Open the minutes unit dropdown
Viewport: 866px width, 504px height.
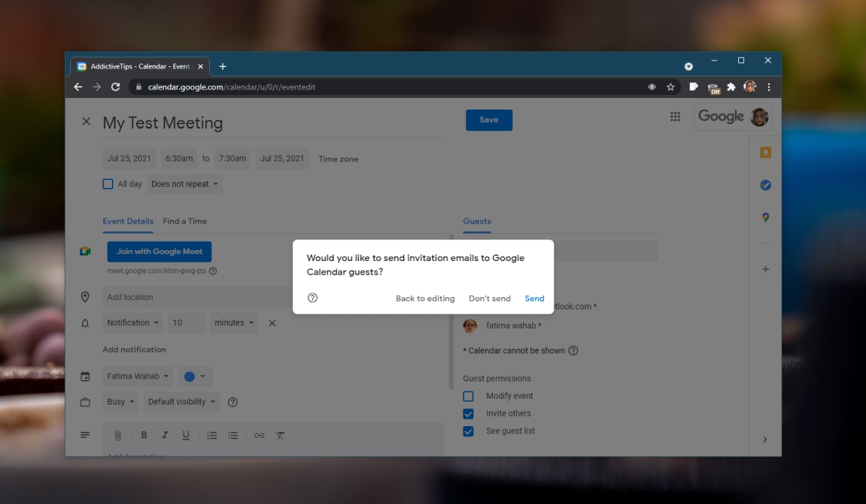tap(235, 323)
